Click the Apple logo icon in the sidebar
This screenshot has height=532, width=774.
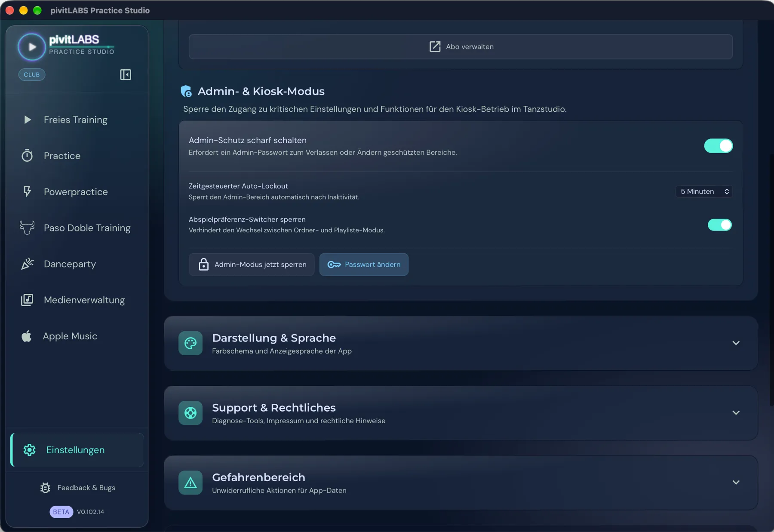[27, 336]
